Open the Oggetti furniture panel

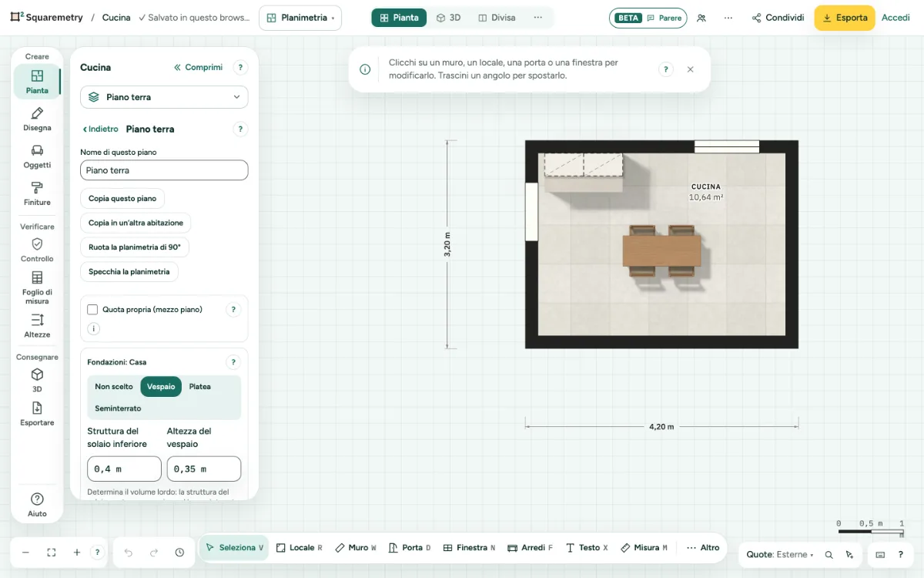(37, 156)
